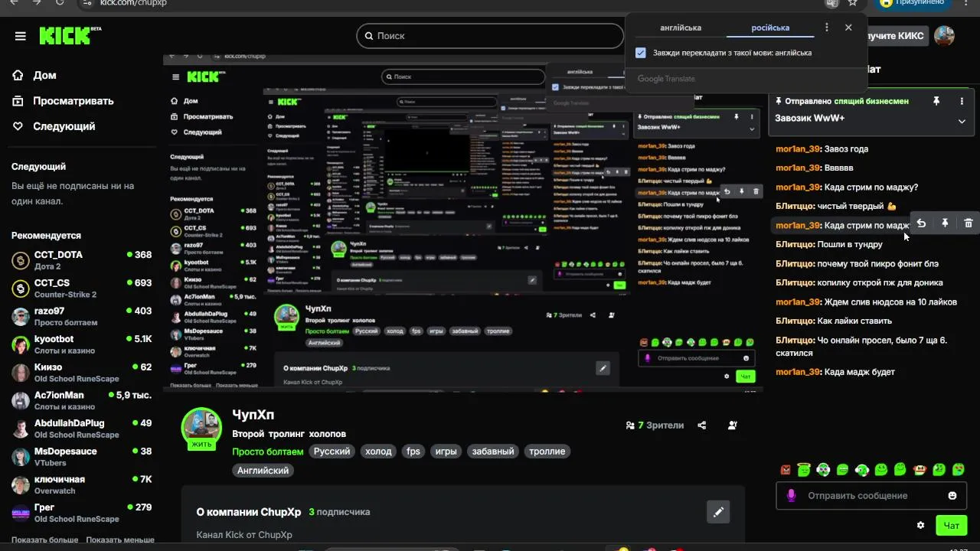The image size is (980, 551).
Task: Close the Google Translate popup
Action: tap(848, 28)
